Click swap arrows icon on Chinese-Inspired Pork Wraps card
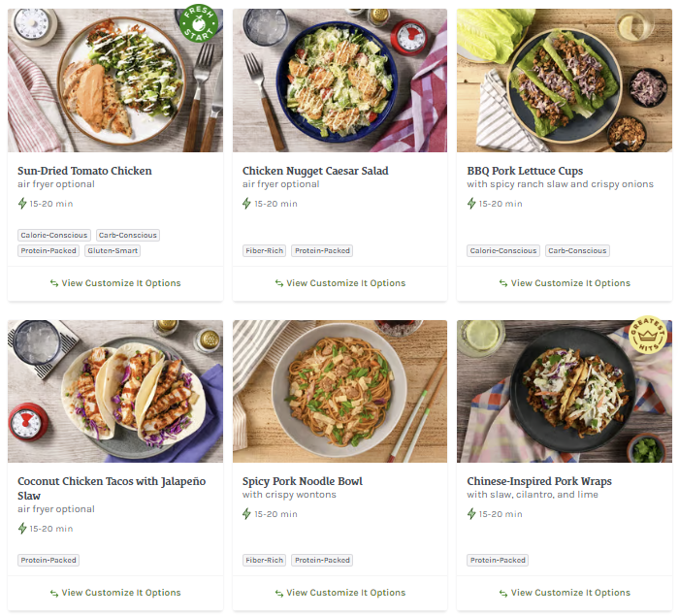679x616 pixels. coord(503,593)
